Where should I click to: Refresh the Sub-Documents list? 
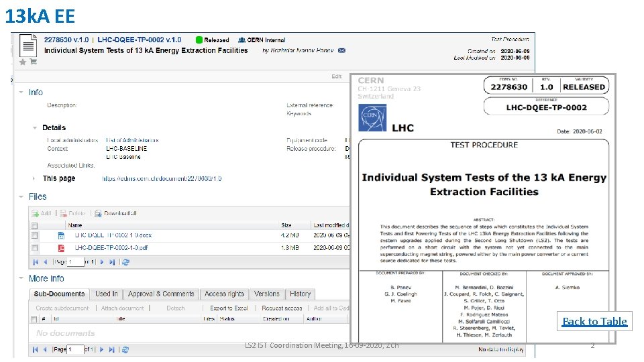(x=125, y=350)
